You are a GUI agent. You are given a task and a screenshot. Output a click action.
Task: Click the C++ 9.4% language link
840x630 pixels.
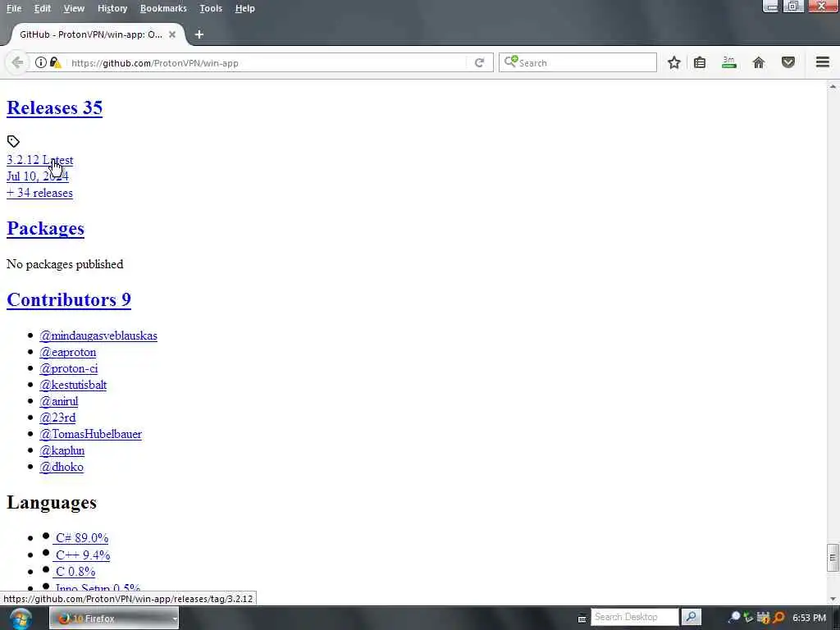tap(81, 555)
